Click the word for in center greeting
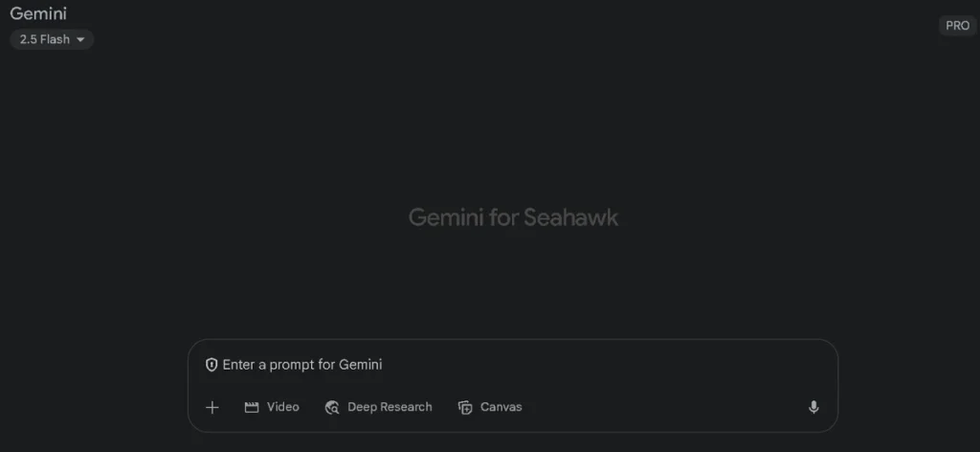980x452 pixels. coord(501,217)
